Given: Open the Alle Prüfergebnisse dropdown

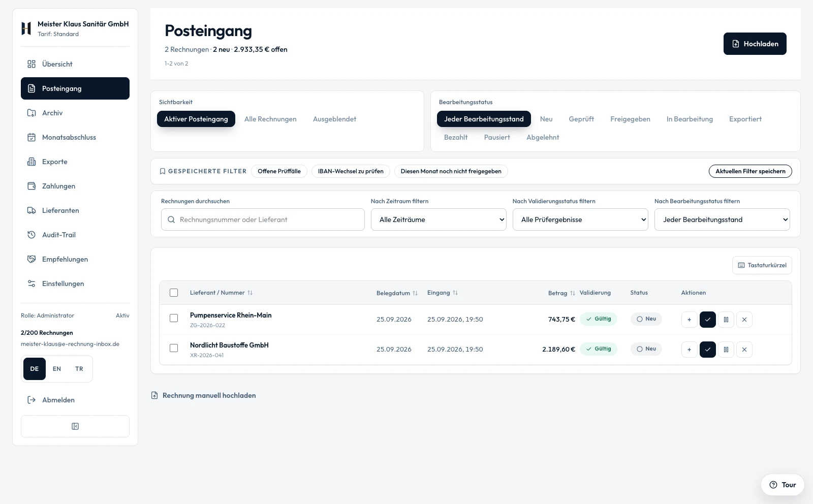Looking at the screenshot, I should pos(580,219).
